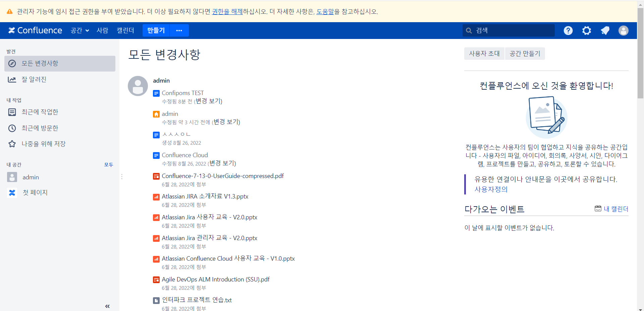Image resolution: width=644 pixels, height=311 pixels.
Task: Click the pptx icon beside Atlassian JIRA 소개자료
Action: pos(156,197)
